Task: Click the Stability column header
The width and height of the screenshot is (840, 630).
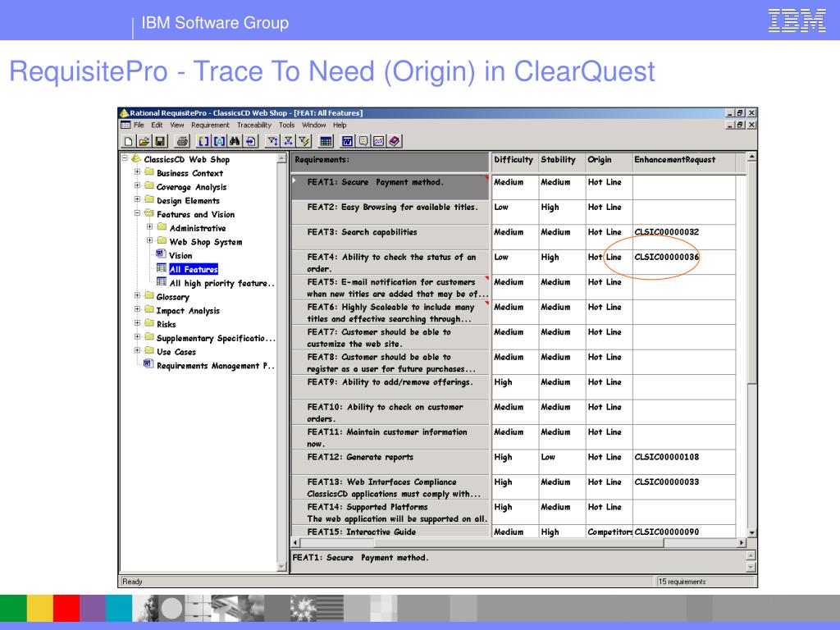Action: [x=561, y=162]
